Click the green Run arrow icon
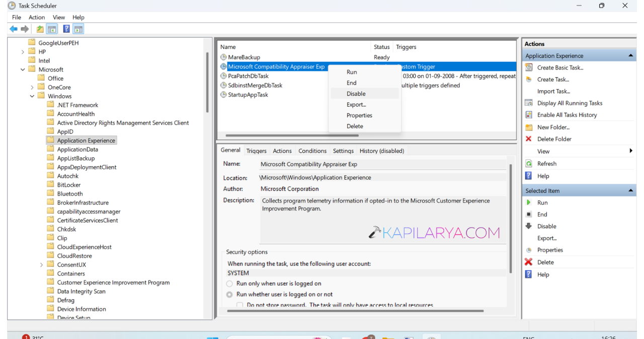 click(529, 202)
